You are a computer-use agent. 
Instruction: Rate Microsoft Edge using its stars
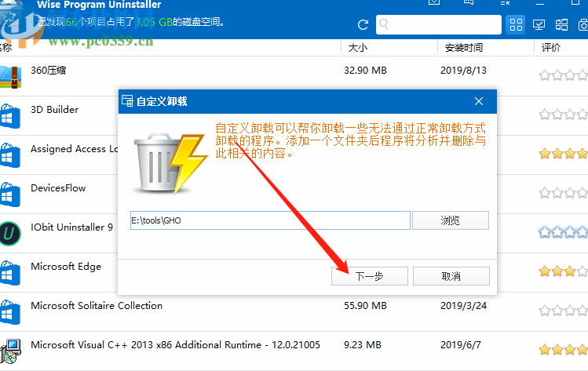(563, 271)
